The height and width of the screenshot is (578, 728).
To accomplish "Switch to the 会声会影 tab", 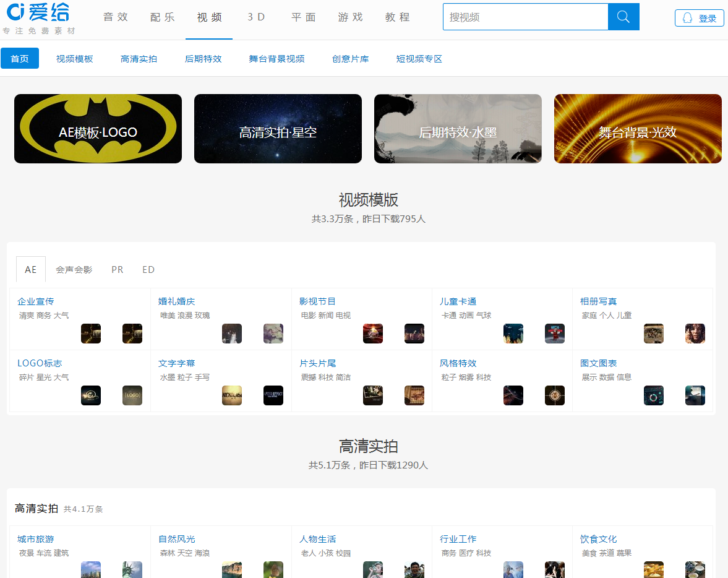I will tap(74, 269).
